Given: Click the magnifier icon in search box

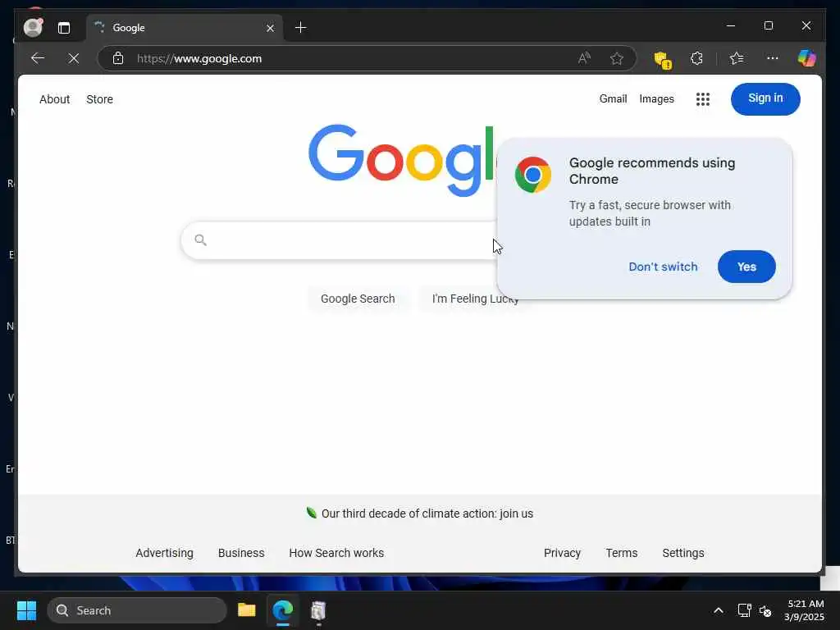Looking at the screenshot, I should (200, 240).
